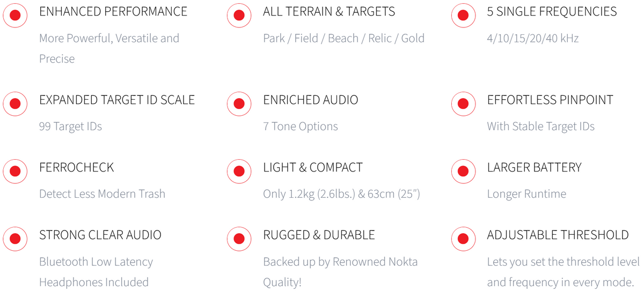The image size is (644, 291).
Task: Click the 99 Target IDs description
Action: pyautogui.click(x=70, y=126)
